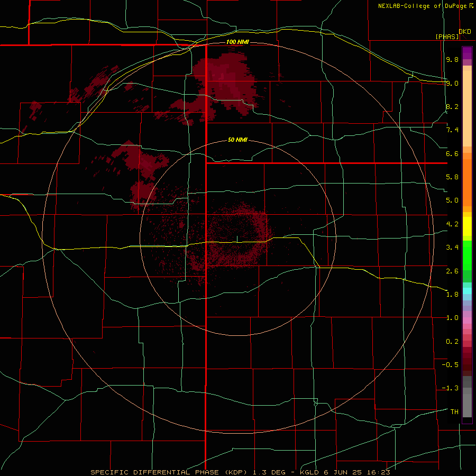Click the 5.8 scale value
This screenshot has width=476, height=476.
coord(452,177)
